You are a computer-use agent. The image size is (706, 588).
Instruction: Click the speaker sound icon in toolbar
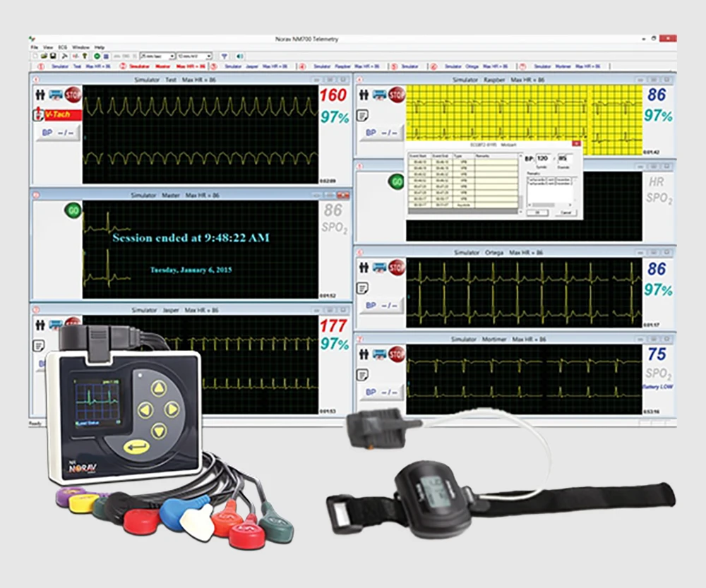click(x=239, y=56)
